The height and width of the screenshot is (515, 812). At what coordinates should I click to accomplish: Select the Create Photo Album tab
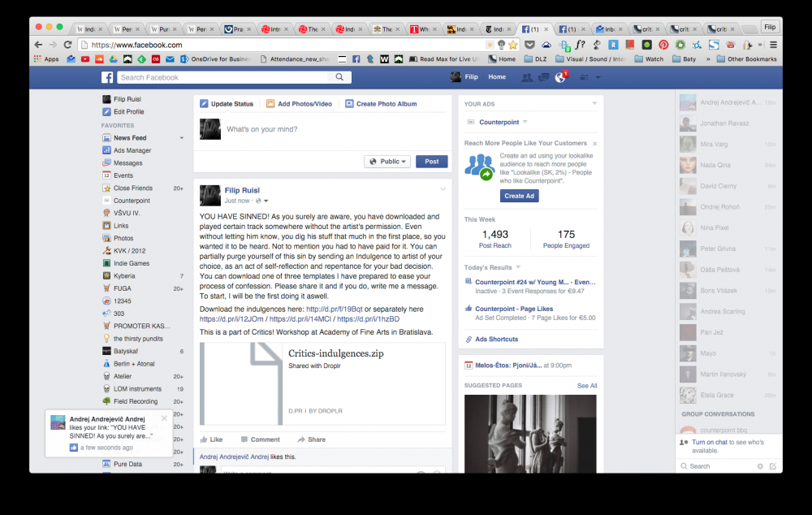point(381,104)
